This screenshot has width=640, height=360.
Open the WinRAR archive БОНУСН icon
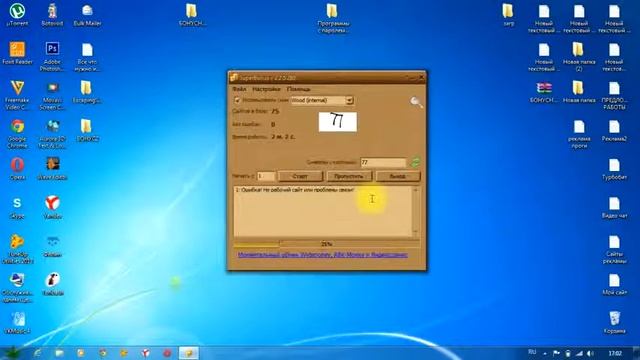[544, 92]
